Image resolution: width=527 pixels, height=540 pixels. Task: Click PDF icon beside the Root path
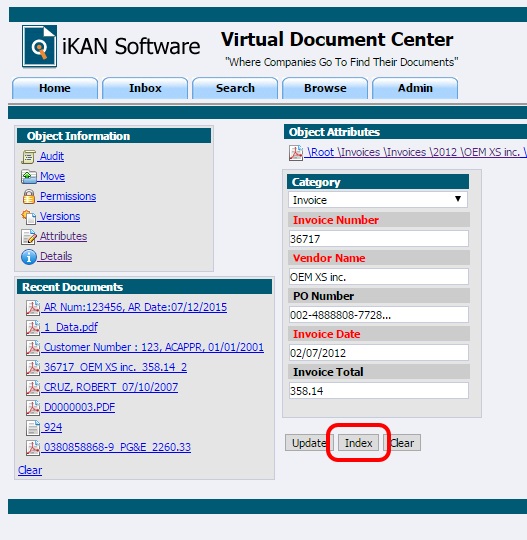point(296,153)
